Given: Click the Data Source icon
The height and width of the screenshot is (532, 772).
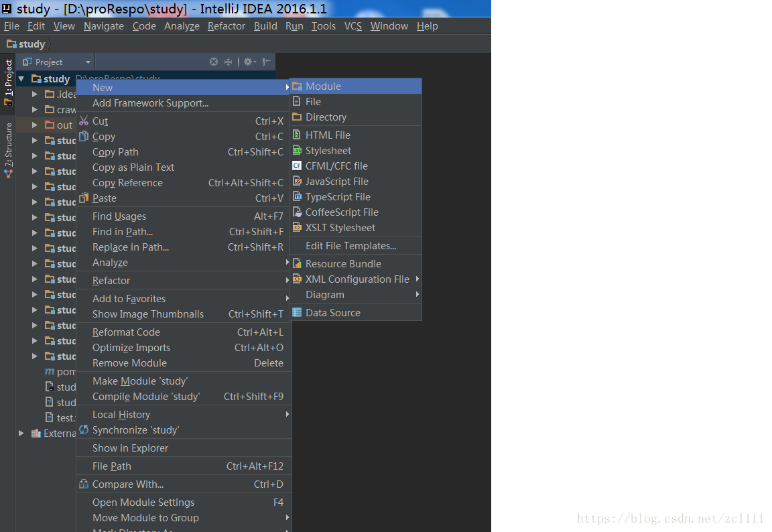Looking at the screenshot, I should [x=297, y=312].
